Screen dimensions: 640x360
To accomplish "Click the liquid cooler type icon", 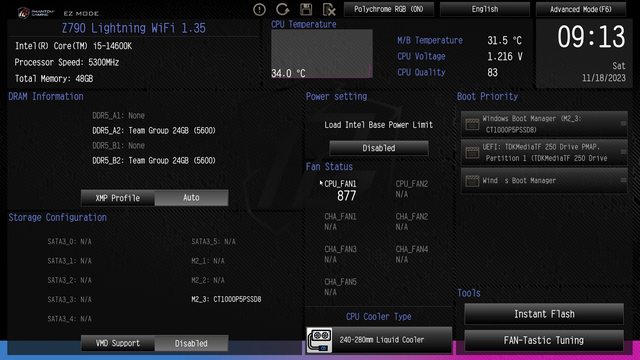I will 319,340.
